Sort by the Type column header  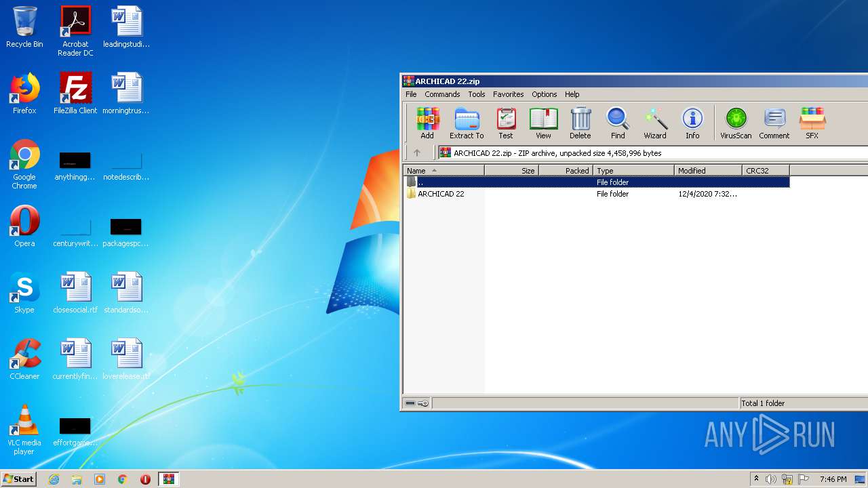click(x=633, y=171)
